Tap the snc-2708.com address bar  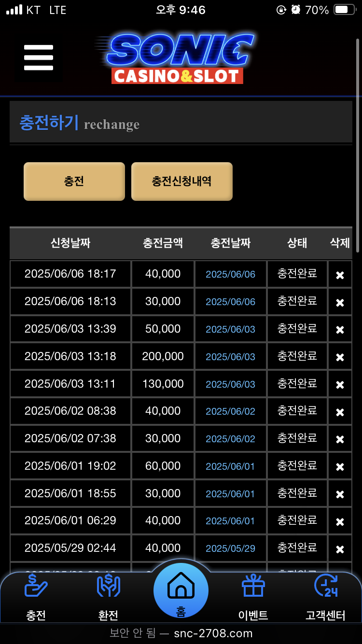point(181,633)
